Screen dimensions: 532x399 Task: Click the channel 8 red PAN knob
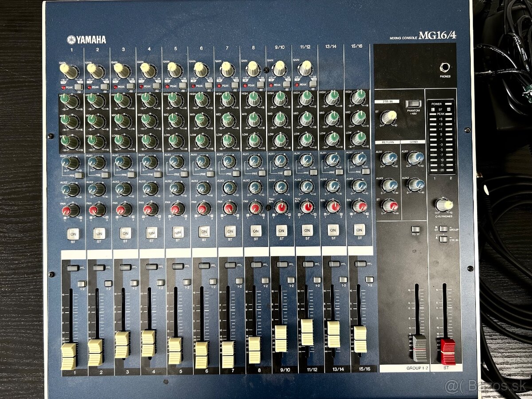tap(255, 207)
